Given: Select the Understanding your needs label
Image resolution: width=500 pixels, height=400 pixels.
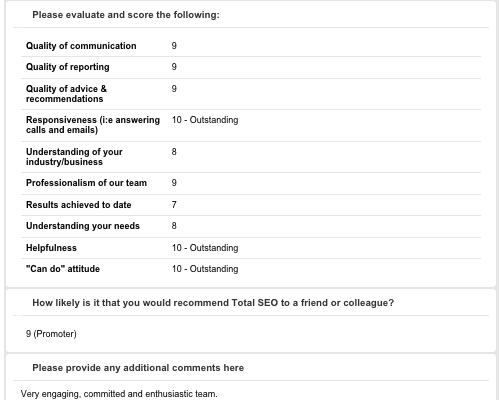Looking at the screenshot, I should [x=83, y=226].
